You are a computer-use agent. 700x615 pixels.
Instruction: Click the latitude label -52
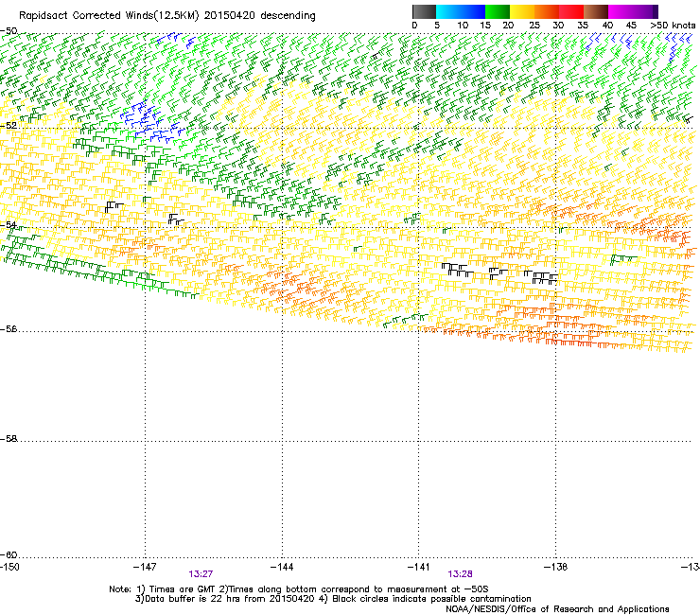coord(9,126)
